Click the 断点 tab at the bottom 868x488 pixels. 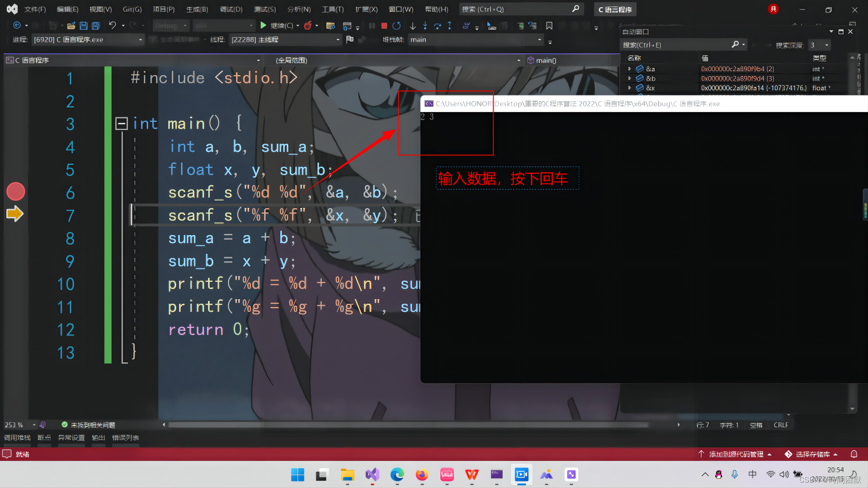point(44,437)
